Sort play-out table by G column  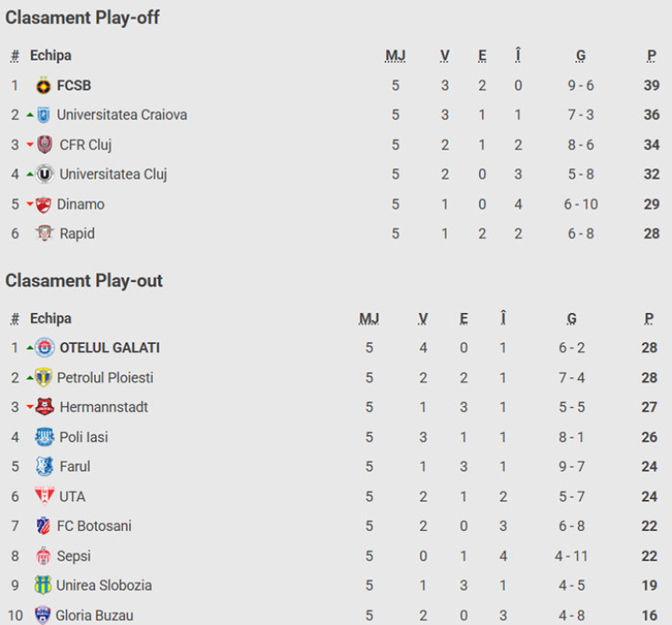572,319
